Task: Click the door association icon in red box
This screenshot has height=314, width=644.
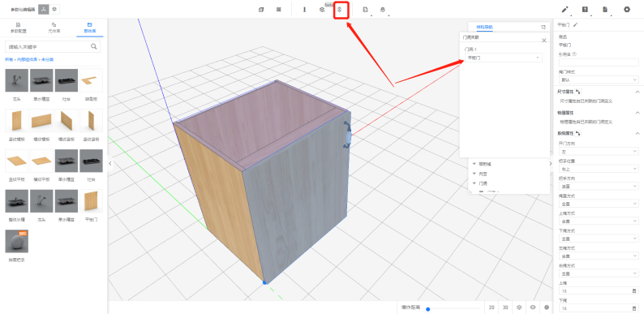Action: pos(340,10)
